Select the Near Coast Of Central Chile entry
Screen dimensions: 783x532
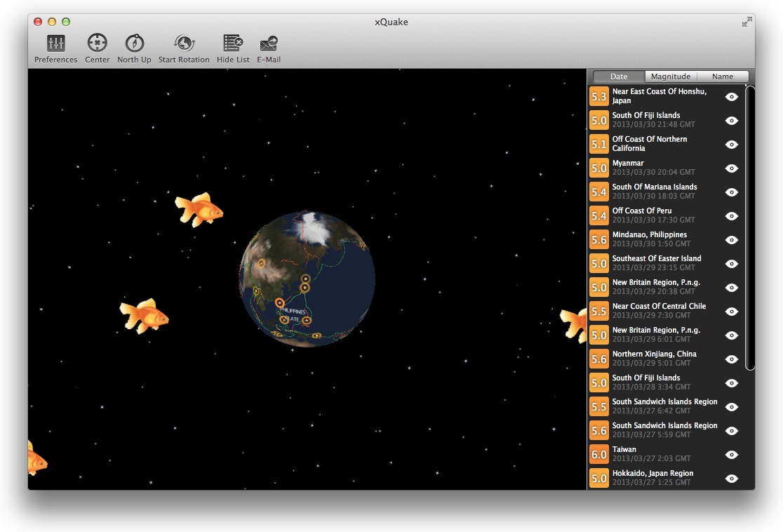point(666,311)
